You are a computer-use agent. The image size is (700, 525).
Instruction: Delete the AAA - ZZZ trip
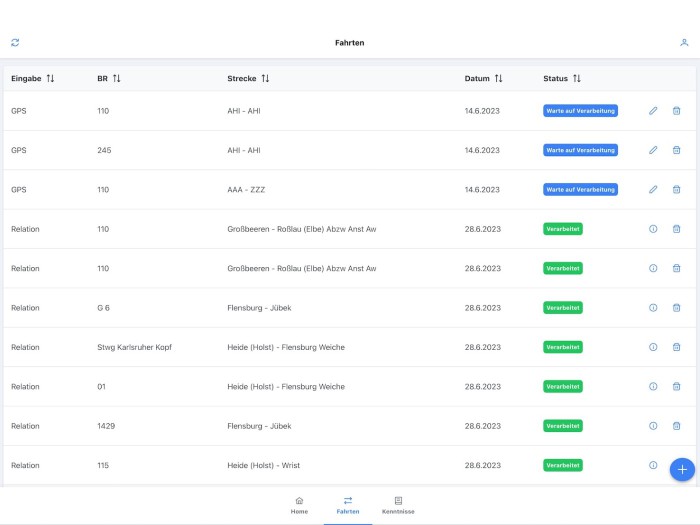pyautogui.click(x=676, y=189)
